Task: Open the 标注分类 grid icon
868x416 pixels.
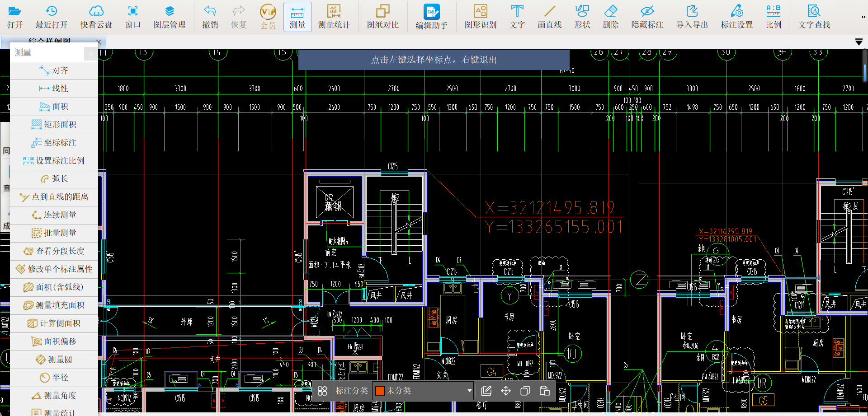Action: click(322, 391)
